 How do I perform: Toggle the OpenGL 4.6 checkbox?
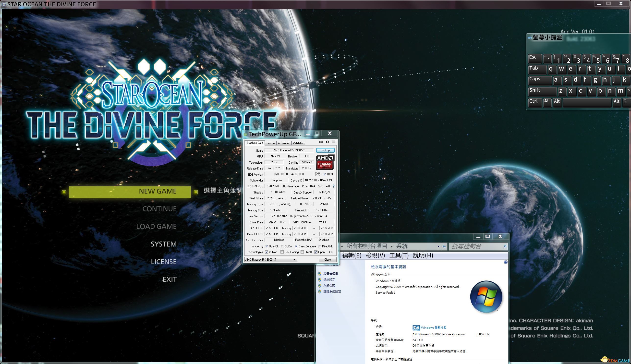coord(316,252)
